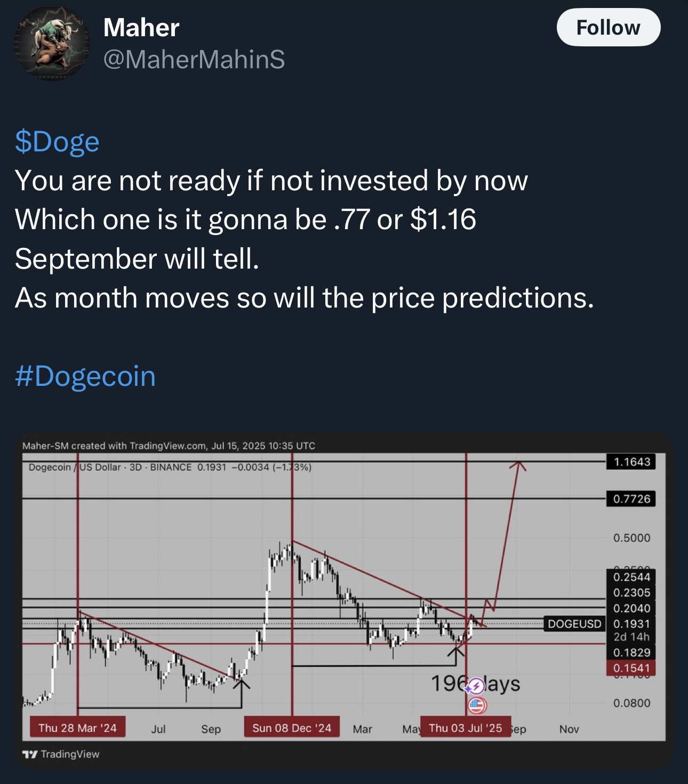Open the @MaherMahinS handle link

click(x=194, y=59)
